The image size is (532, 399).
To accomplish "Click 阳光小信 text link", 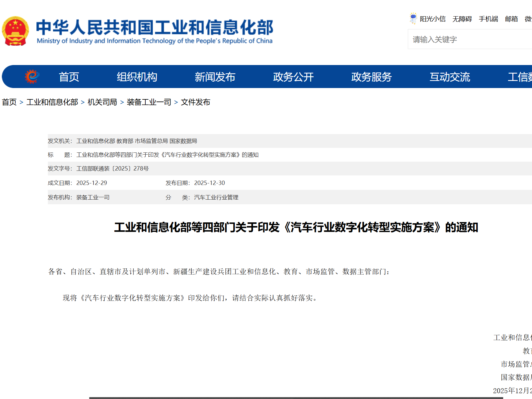I will click(433, 19).
